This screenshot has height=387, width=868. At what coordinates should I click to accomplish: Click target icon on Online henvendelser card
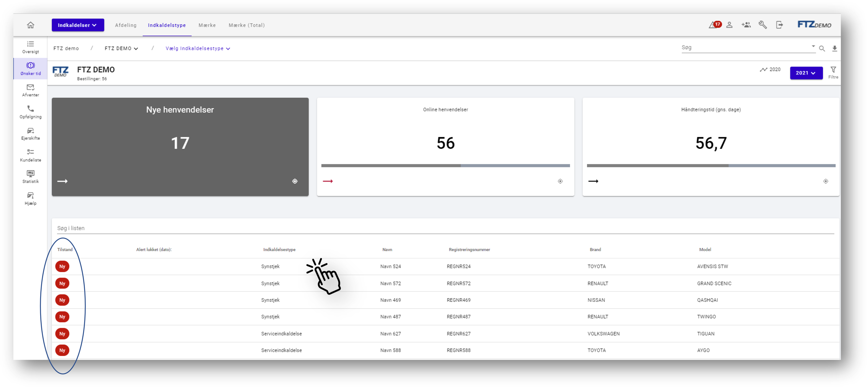[x=560, y=181]
